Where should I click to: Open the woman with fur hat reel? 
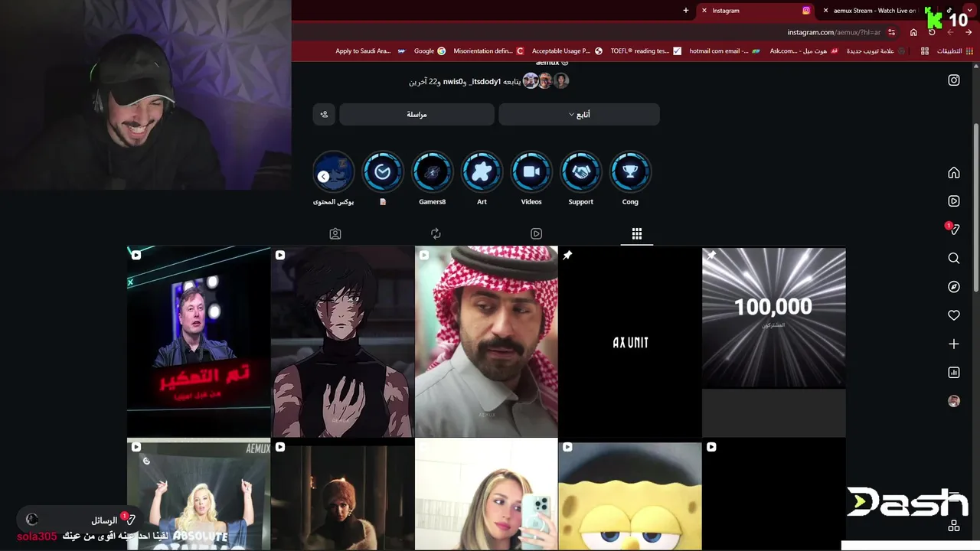(342, 494)
